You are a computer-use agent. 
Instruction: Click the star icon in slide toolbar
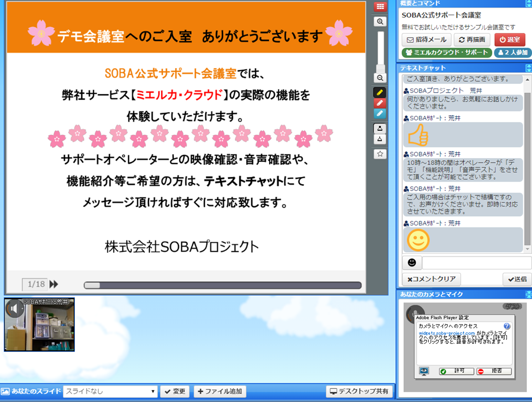[381, 154]
